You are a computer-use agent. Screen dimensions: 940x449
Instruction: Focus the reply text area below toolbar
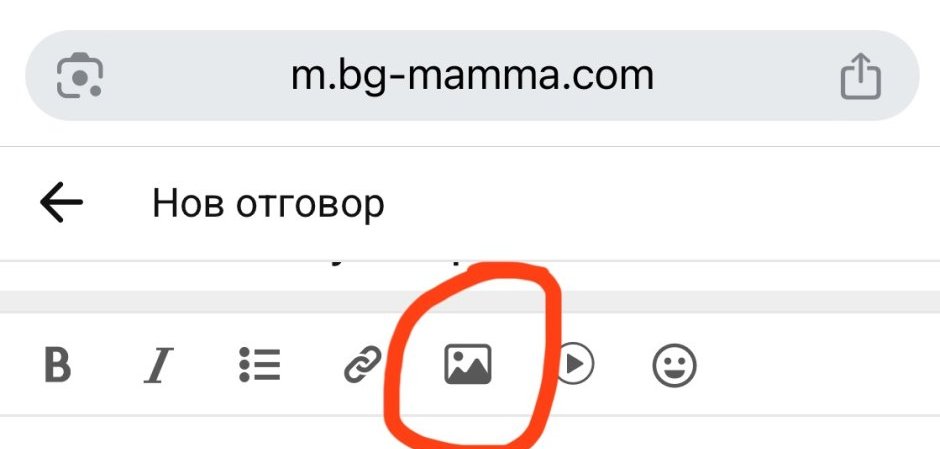tap(470, 433)
